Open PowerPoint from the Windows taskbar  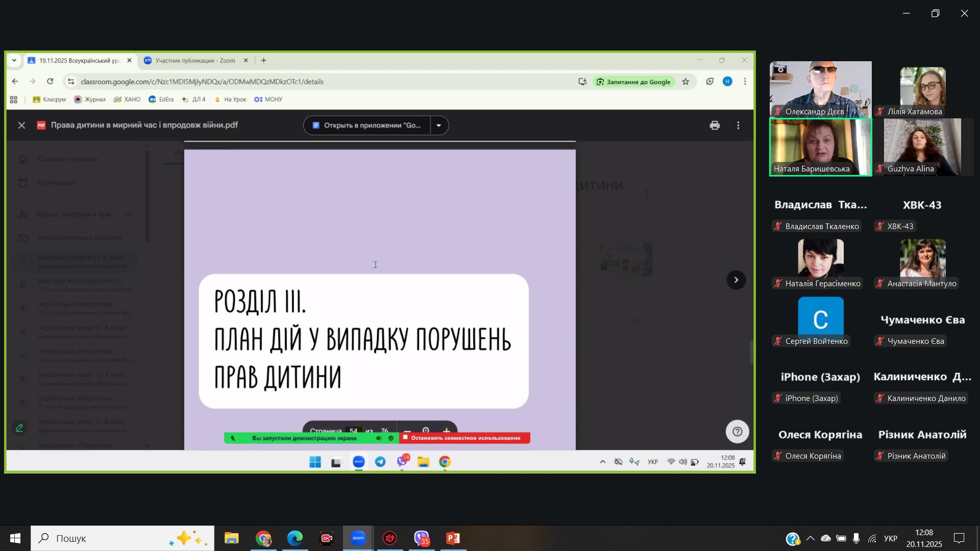[x=453, y=538]
